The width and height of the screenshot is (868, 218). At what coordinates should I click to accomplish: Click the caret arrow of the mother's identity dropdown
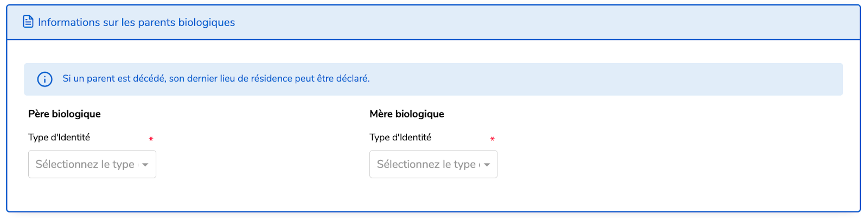(487, 165)
